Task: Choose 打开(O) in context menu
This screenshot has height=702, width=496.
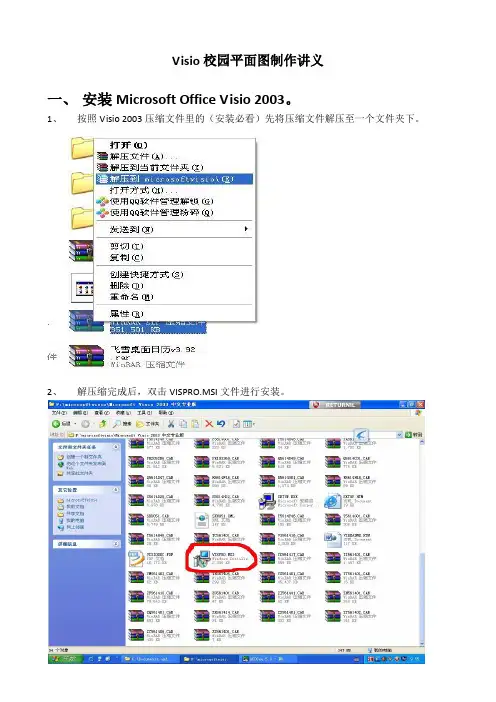Action: coord(174,145)
